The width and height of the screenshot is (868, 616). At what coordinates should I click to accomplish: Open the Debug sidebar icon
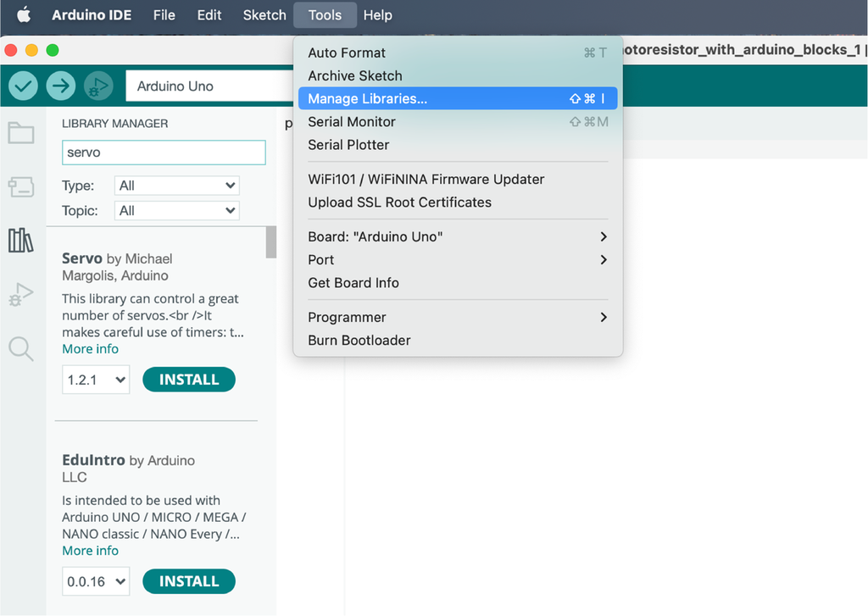tap(20, 295)
